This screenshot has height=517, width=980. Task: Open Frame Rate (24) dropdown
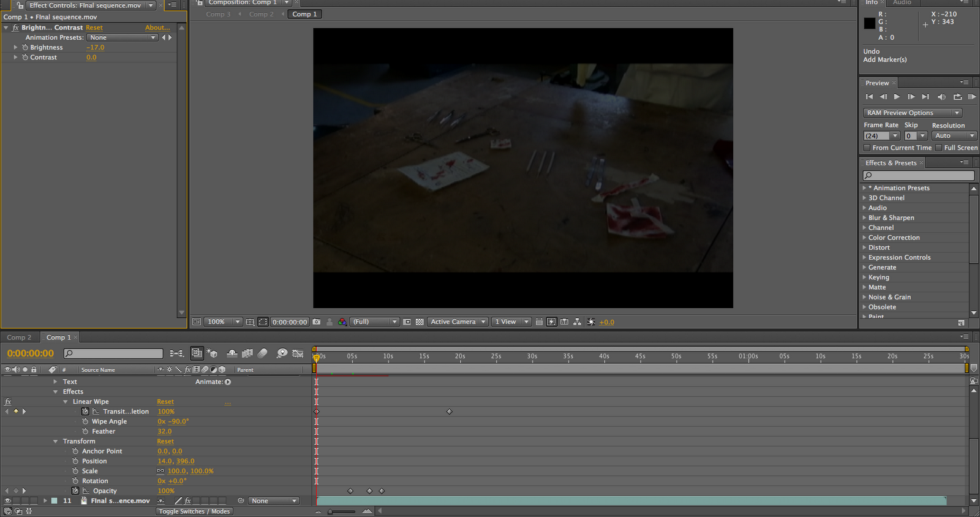pyautogui.click(x=881, y=135)
